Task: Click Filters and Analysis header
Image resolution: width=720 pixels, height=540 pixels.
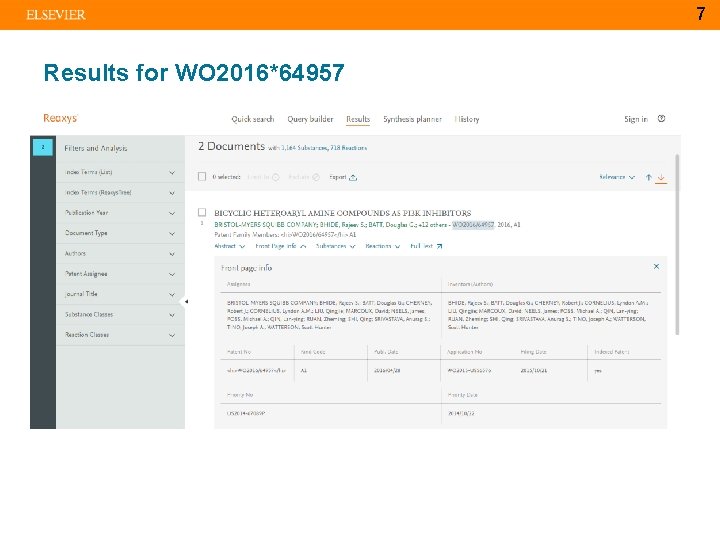Action: pyautogui.click(x=96, y=148)
